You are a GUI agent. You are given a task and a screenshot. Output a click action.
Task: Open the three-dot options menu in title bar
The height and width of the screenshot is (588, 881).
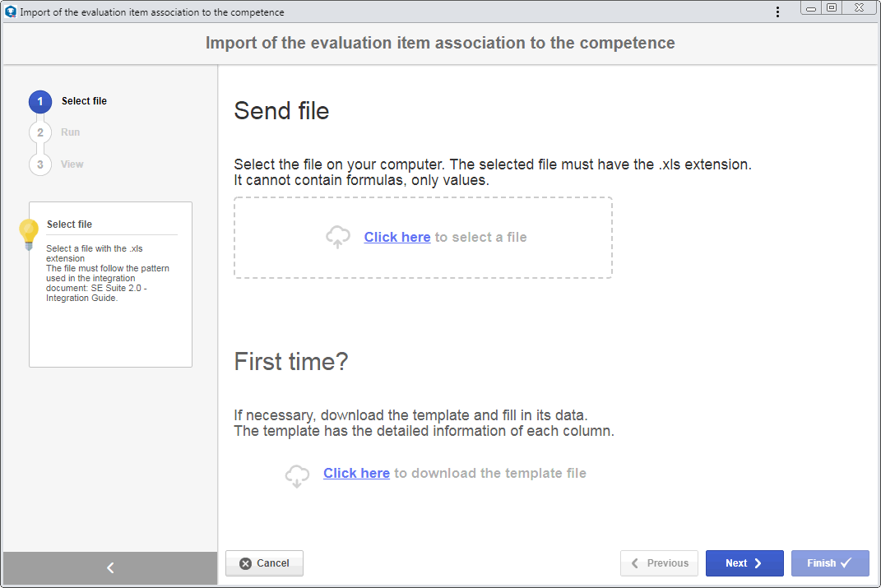pos(777,12)
